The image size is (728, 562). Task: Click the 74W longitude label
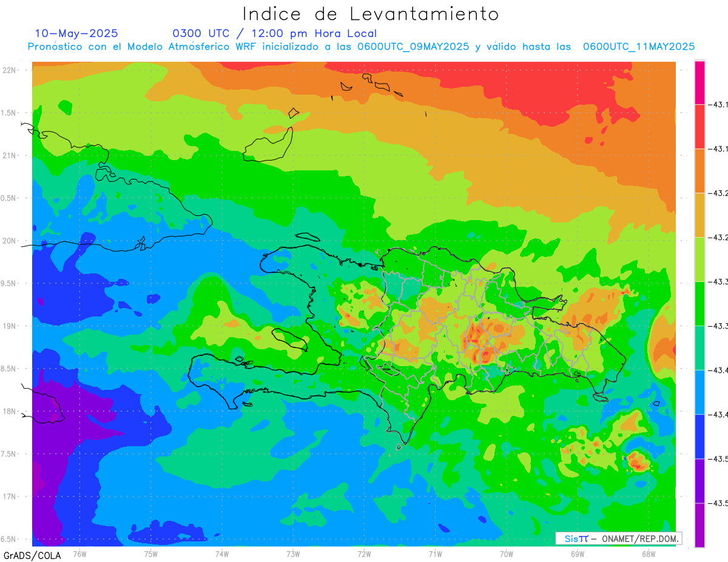pyautogui.click(x=221, y=554)
